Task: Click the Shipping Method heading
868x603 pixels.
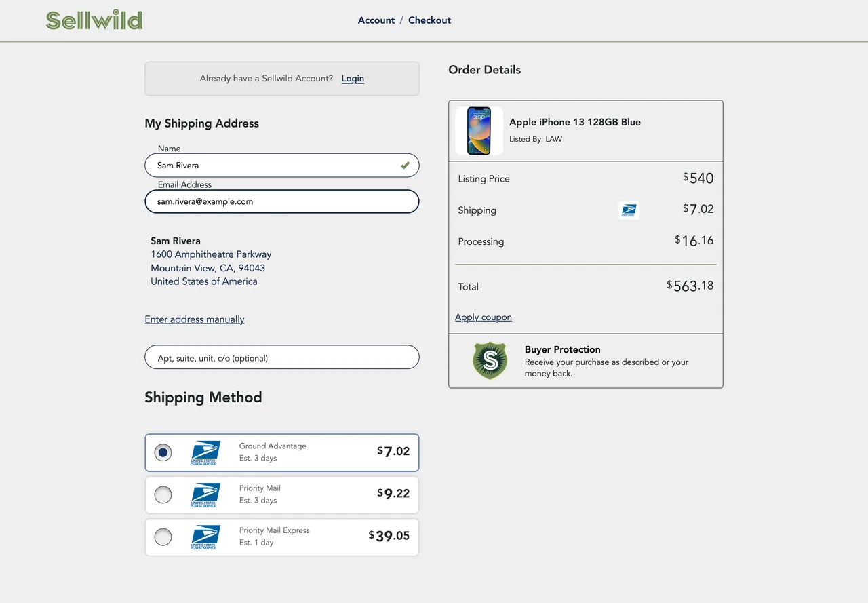Action: point(203,397)
